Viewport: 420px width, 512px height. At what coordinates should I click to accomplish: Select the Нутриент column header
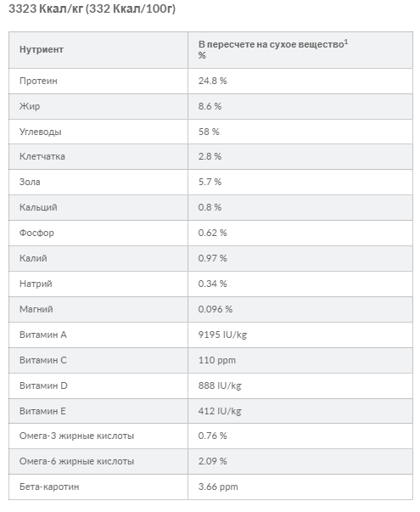42,49
